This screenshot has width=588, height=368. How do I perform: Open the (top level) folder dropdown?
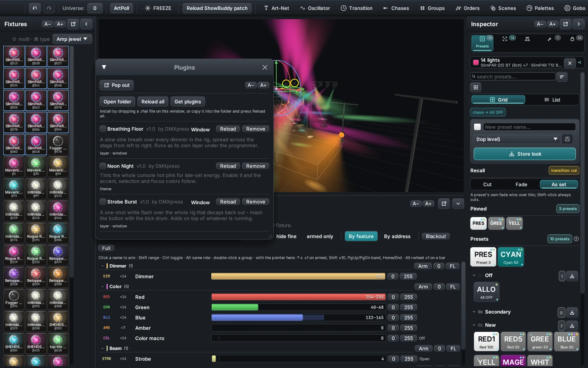pos(516,139)
